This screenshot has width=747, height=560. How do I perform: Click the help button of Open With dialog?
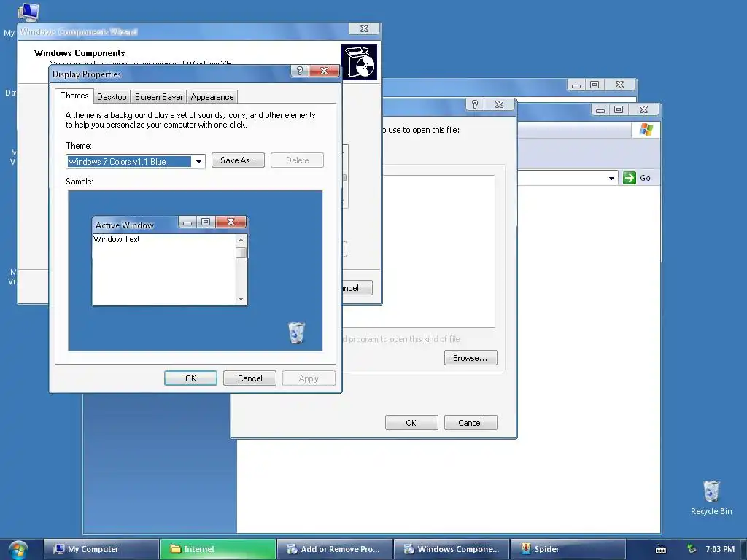pos(474,104)
